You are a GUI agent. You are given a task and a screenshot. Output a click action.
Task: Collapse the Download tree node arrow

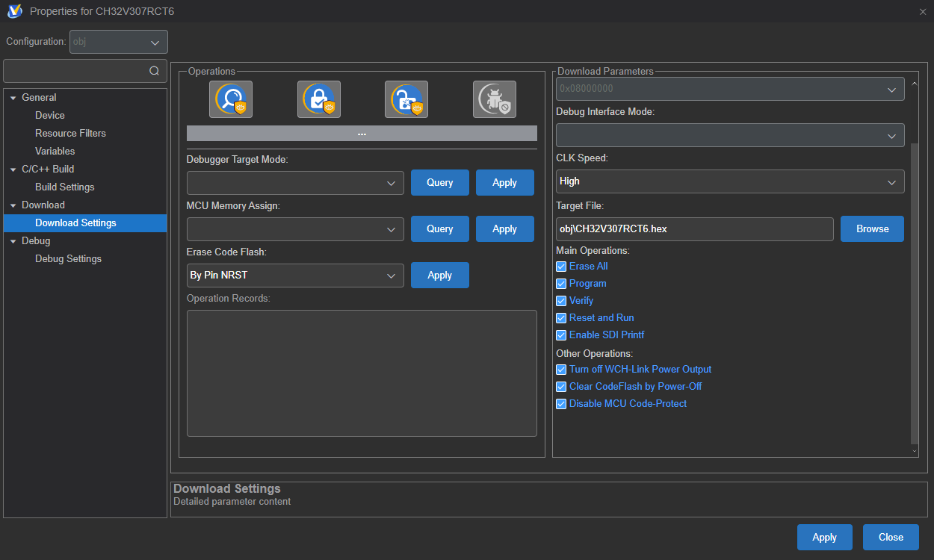pos(13,205)
